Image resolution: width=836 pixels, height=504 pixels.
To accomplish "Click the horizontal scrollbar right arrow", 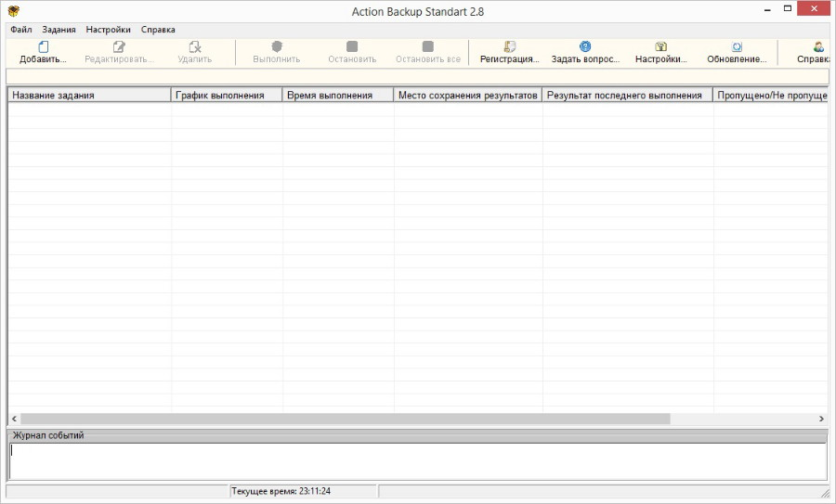I will tap(821, 420).
